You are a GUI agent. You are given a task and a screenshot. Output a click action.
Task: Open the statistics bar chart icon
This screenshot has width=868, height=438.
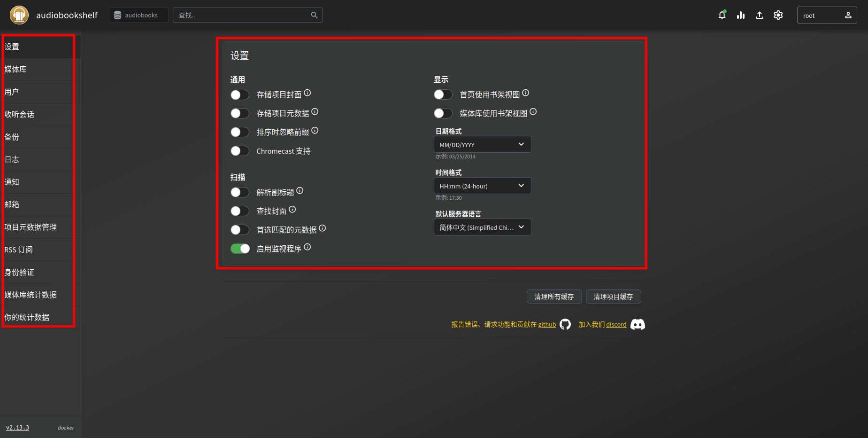pos(741,15)
